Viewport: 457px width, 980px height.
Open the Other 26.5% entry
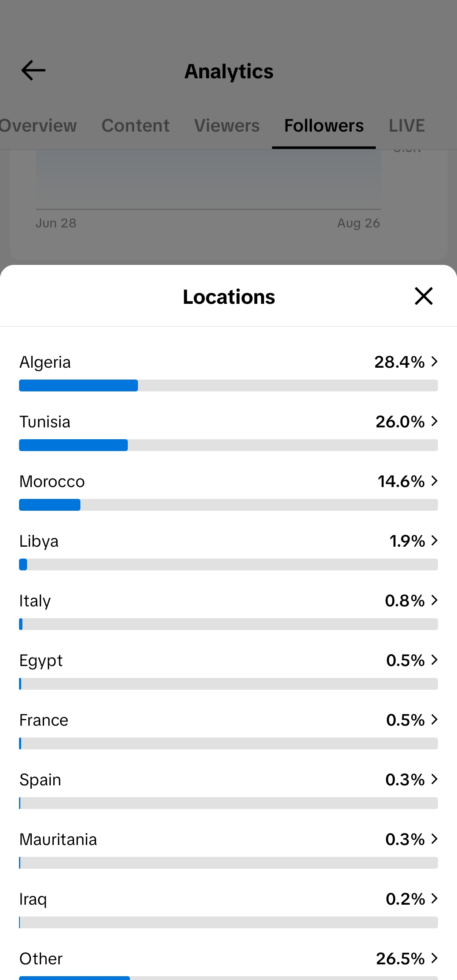[x=228, y=966]
